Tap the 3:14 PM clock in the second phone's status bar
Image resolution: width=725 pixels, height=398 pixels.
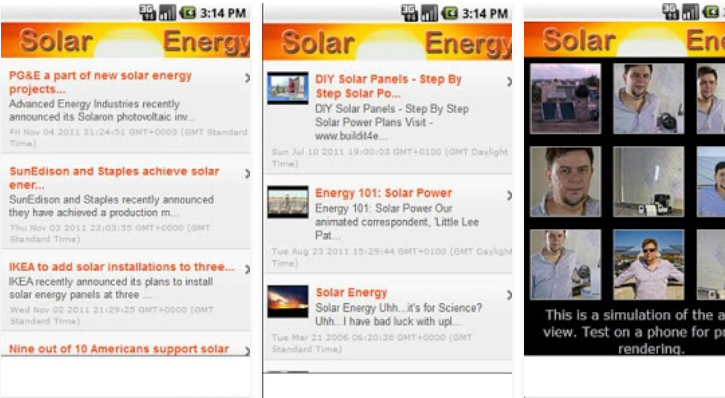(485, 13)
